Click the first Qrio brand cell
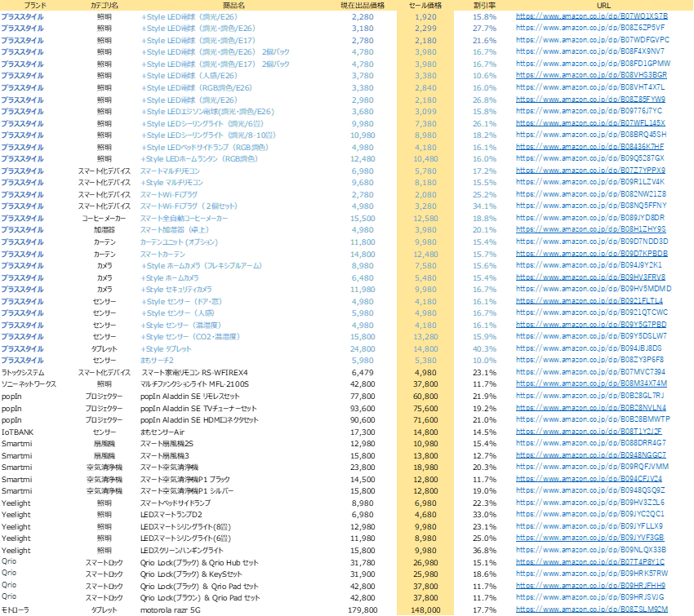 pyautogui.click(x=9, y=561)
